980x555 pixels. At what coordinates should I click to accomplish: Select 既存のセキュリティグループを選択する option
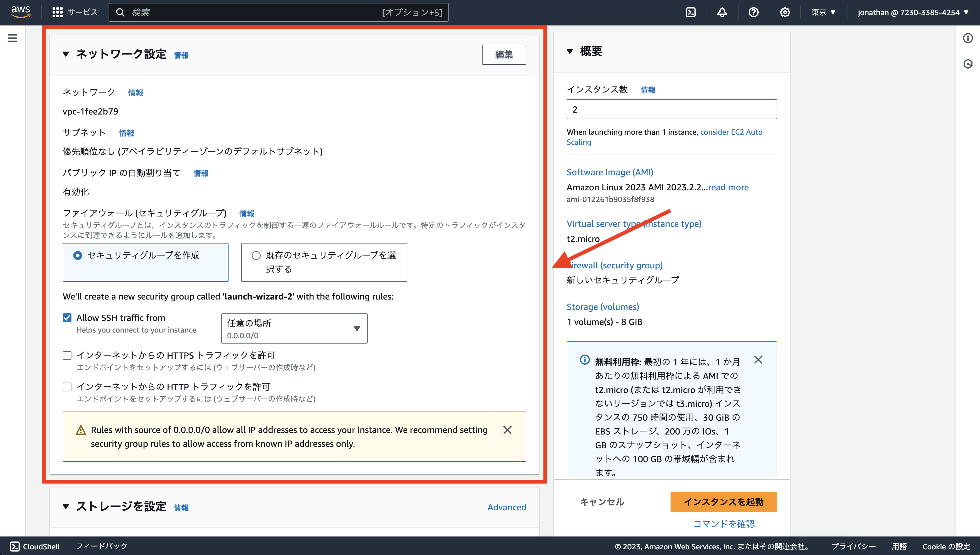(256, 255)
